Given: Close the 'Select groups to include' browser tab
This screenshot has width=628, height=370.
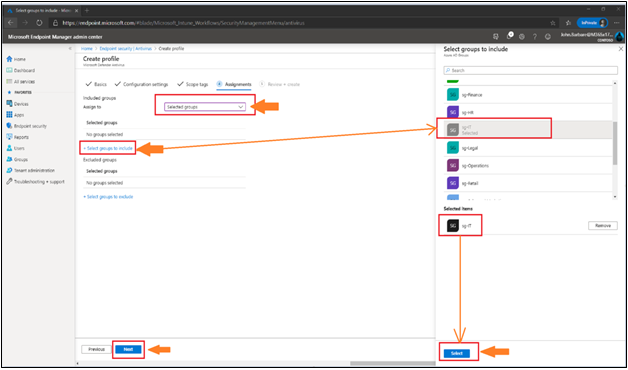Looking at the screenshot, I should tap(76, 10).
